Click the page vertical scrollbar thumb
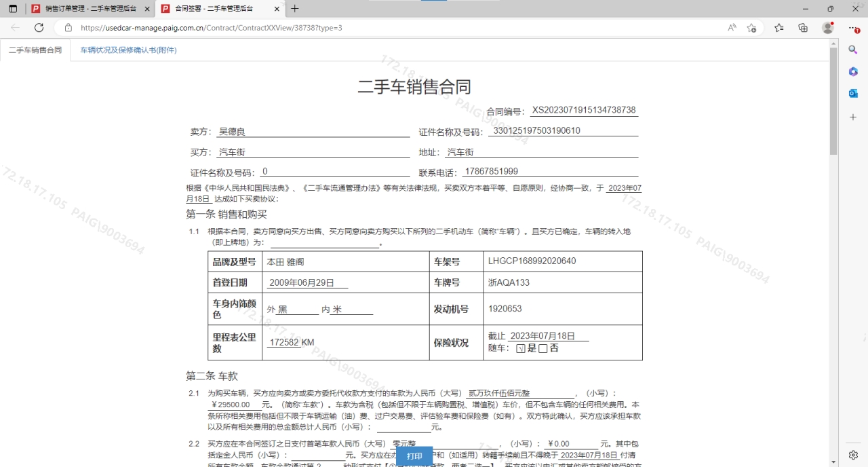Image resolution: width=868 pixels, height=467 pixels. click(833, 100)
